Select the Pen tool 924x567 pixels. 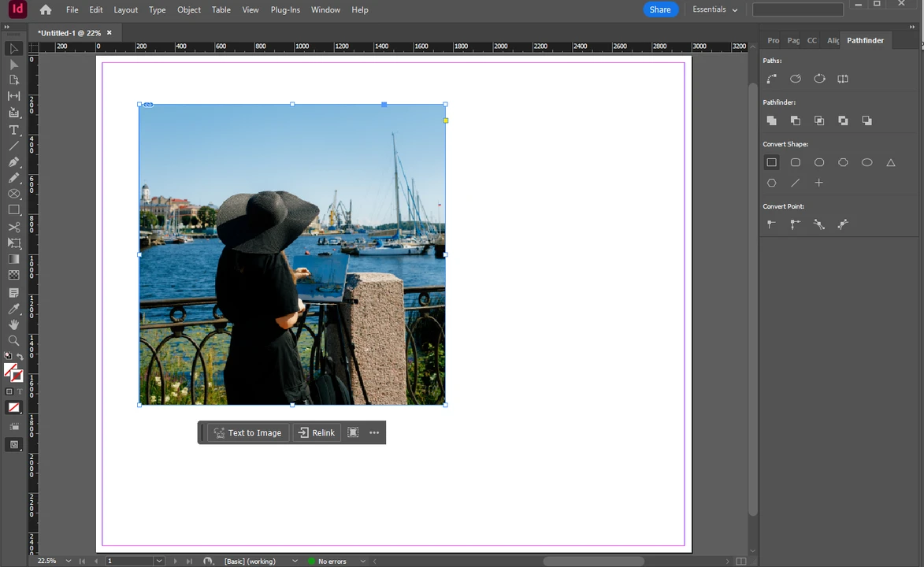click(x=13, y=162)
